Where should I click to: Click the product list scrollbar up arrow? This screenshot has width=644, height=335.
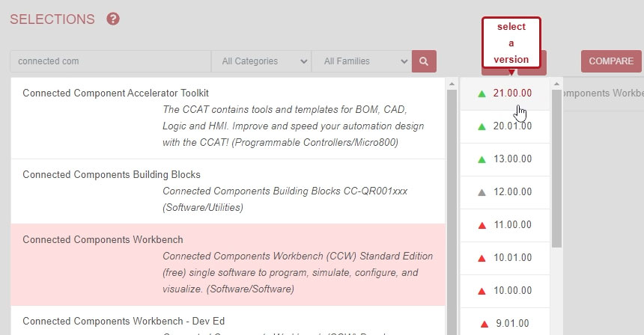coord(452,84)
